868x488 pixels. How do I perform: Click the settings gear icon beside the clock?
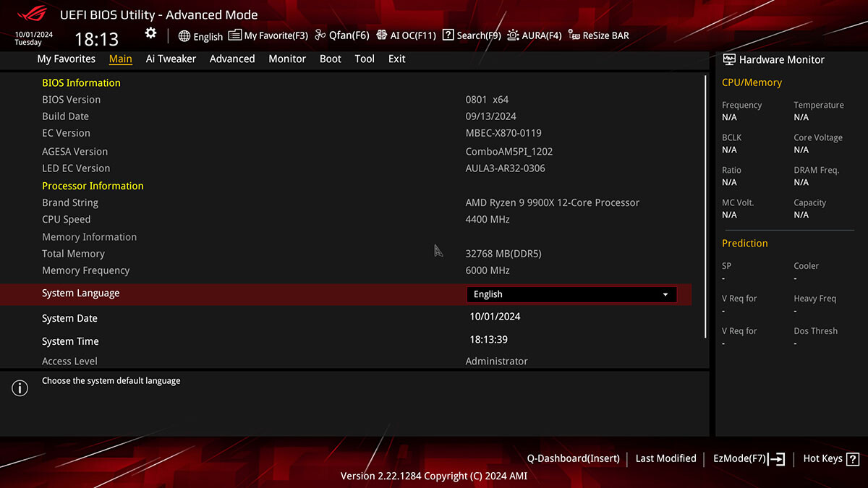(150, 33)
